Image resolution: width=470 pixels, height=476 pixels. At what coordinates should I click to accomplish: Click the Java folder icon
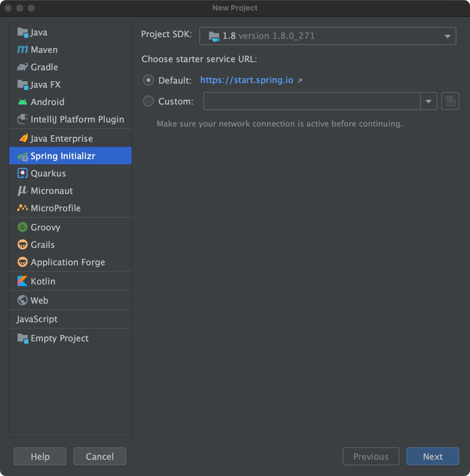click(23, 33)
